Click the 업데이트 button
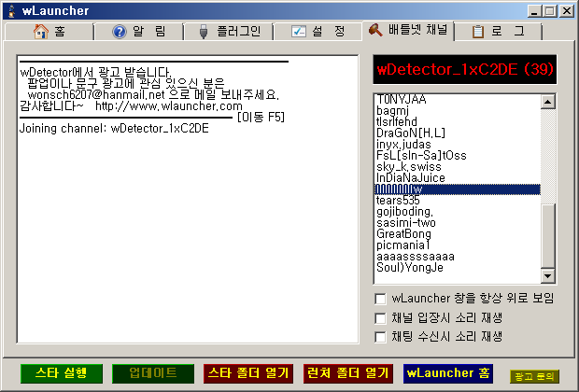 [x=153, y=373]
